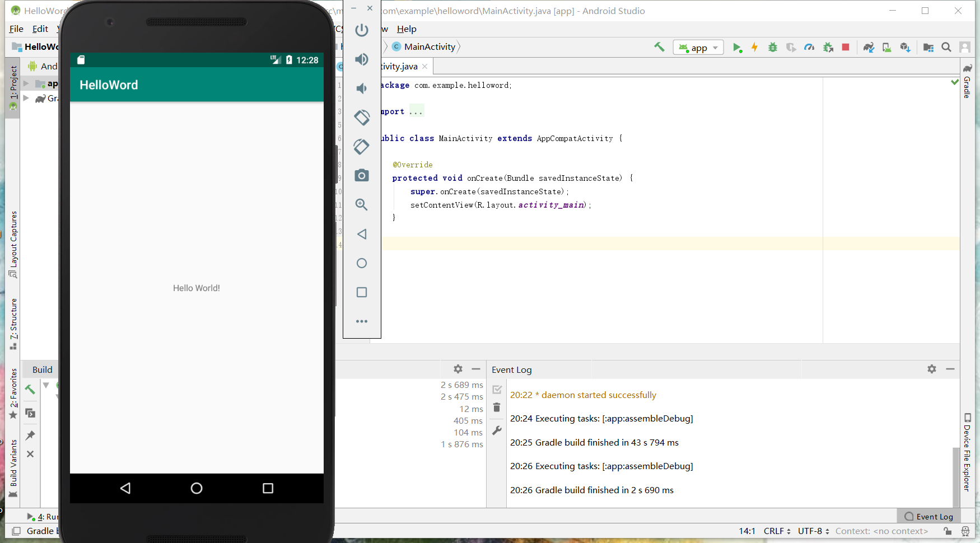Viewport: 980px width, 543px height.
Task: Clear the Event Log with trash icon
Action: tap(497, 408)
